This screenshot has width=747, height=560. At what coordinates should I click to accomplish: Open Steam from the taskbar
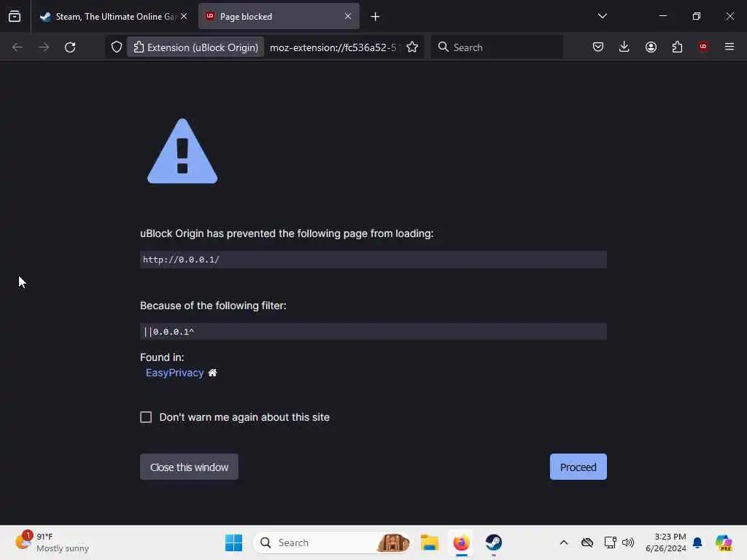[x=494, y=542]
